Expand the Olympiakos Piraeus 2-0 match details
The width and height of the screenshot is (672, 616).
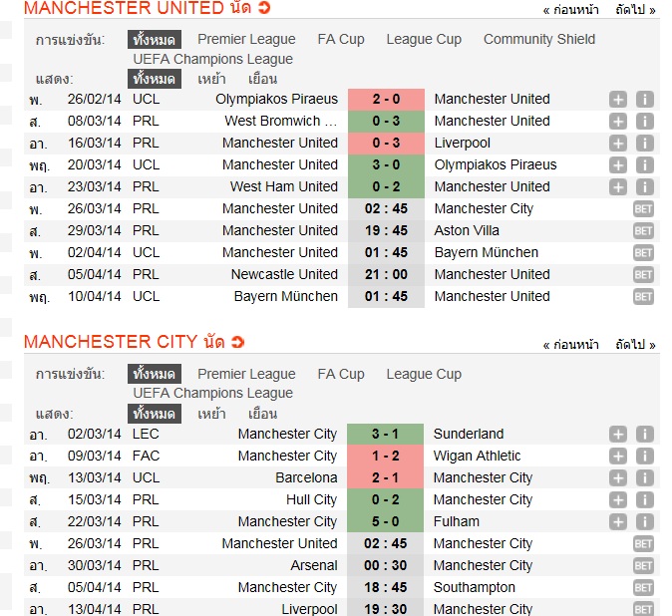tap(618, 99)
